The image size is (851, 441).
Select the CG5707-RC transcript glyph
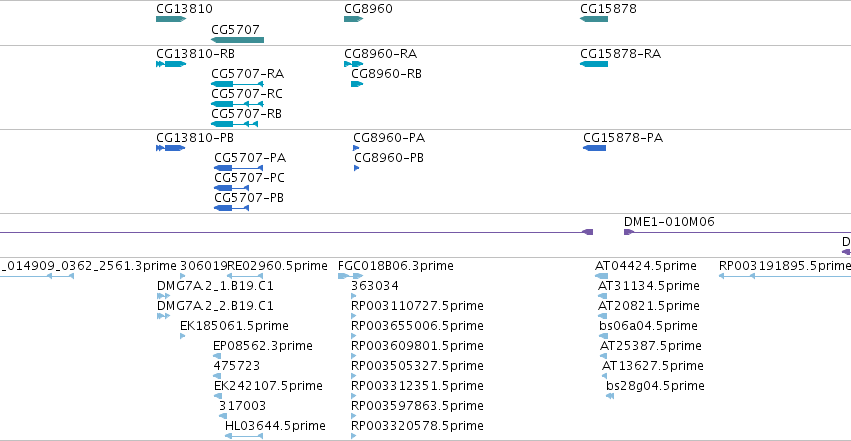point(237,104)
